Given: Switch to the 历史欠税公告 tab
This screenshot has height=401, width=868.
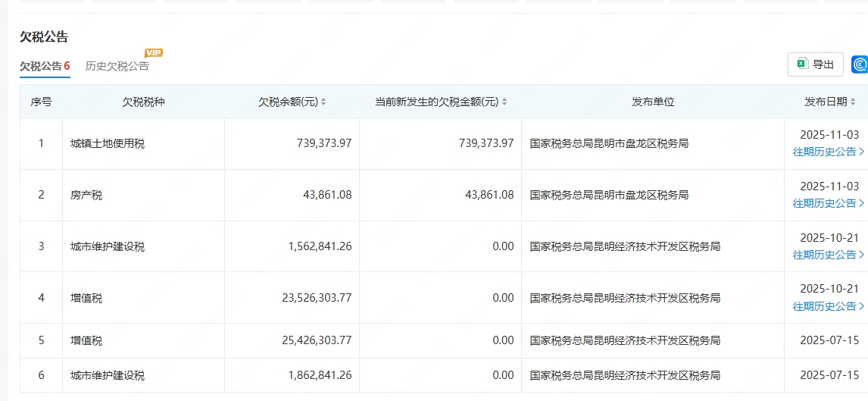Looking at the screenshot, I should (117, 66).
